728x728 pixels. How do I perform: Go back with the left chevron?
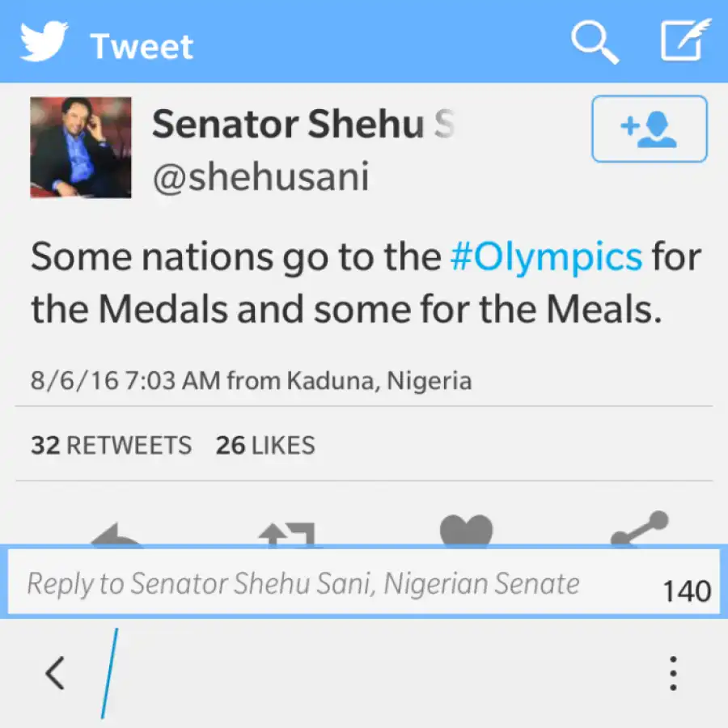pyautogui.click(x=55, y=673)
